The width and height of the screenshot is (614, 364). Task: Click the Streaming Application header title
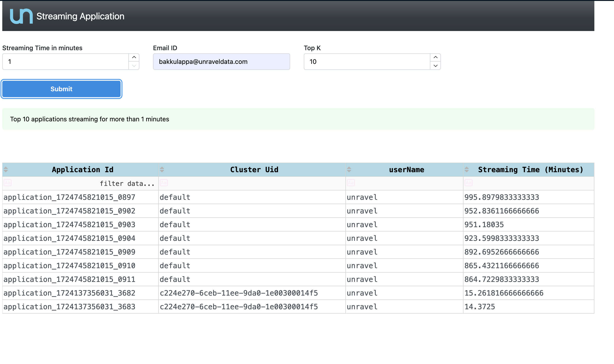80,16
